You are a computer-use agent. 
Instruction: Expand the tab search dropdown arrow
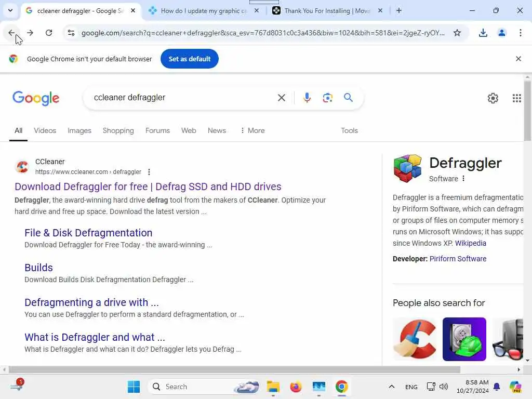[10, 10]
